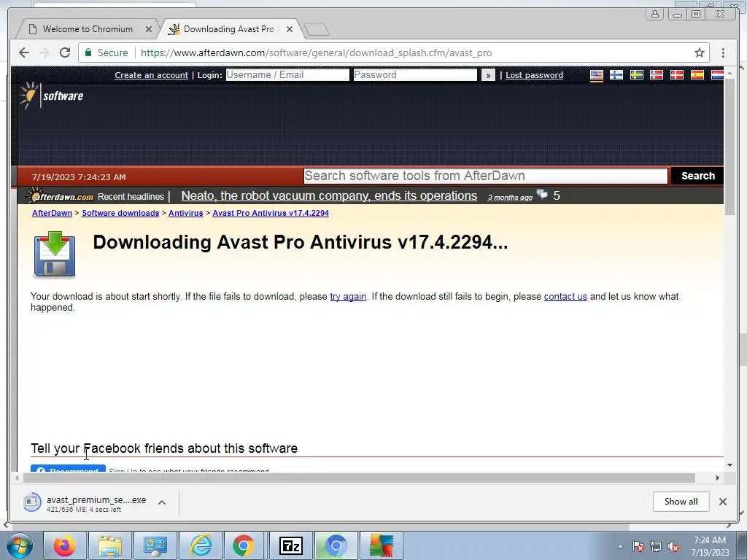
Task: Click the floppy disk download icon
Action: tap(54, 254)
